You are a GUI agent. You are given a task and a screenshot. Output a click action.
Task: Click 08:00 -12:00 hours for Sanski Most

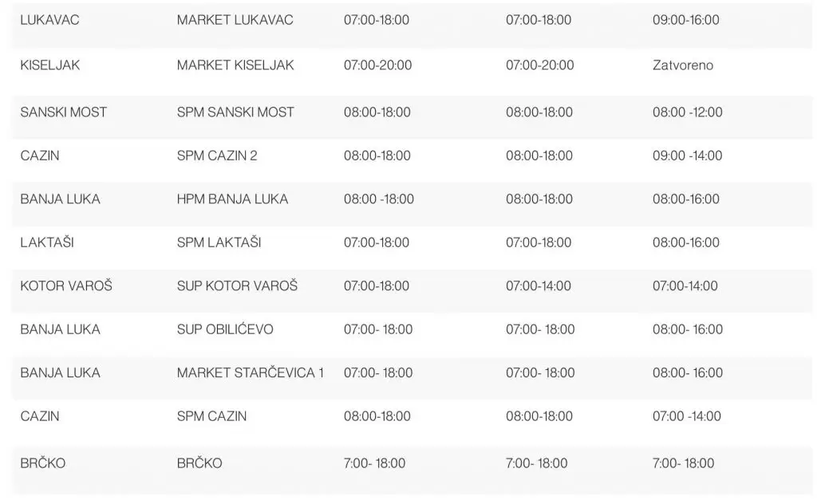click(687, 112)
